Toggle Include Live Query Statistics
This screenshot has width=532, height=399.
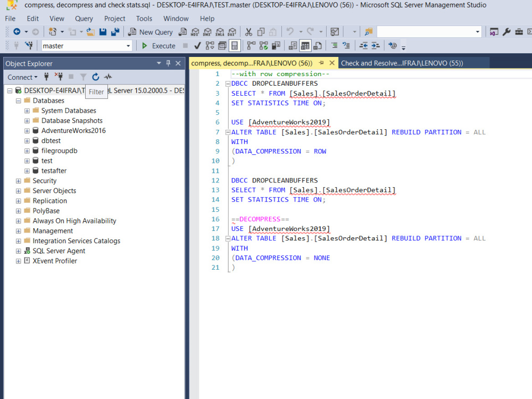point(264,45)
